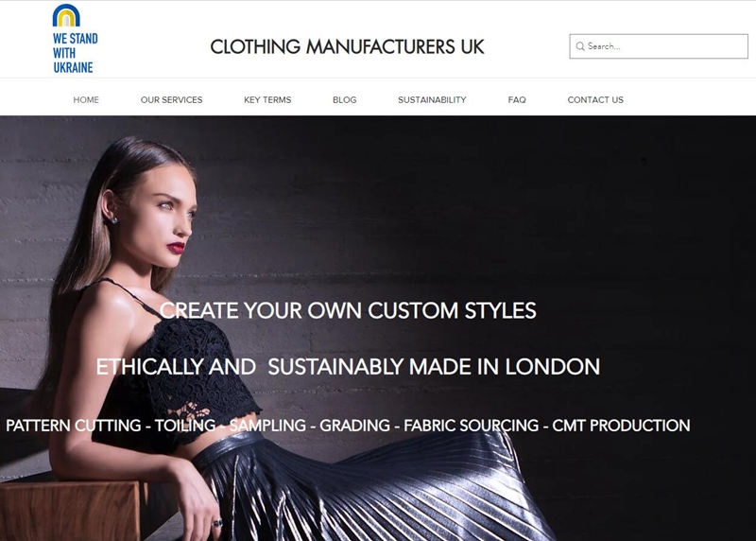
Task: Focus the Search text field
Action: (x=659, y=46)
